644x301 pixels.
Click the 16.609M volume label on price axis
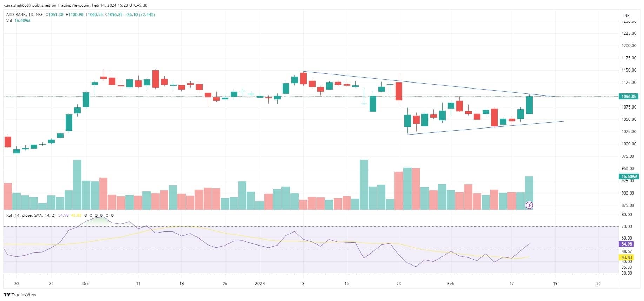click(629, 176)
